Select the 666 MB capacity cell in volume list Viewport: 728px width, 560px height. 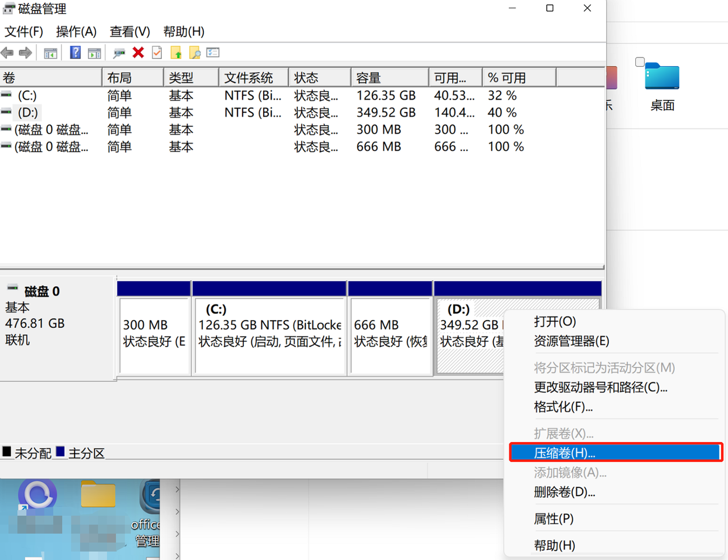[379, 146]
